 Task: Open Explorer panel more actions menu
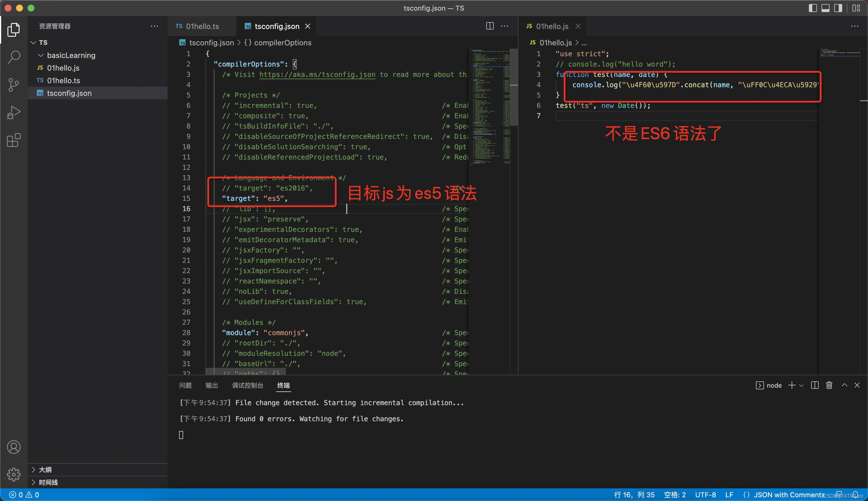(x=154, y=26)
